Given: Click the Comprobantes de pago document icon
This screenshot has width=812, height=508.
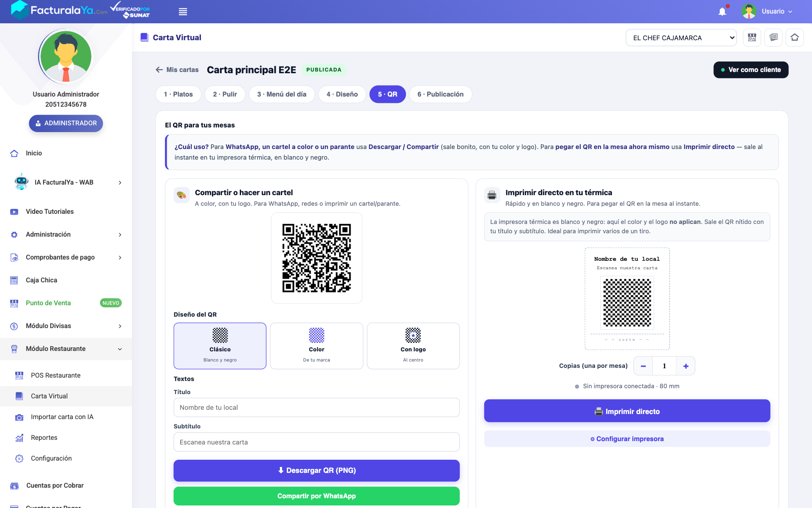Looking at the screenshot, I should tap(14, 257).
